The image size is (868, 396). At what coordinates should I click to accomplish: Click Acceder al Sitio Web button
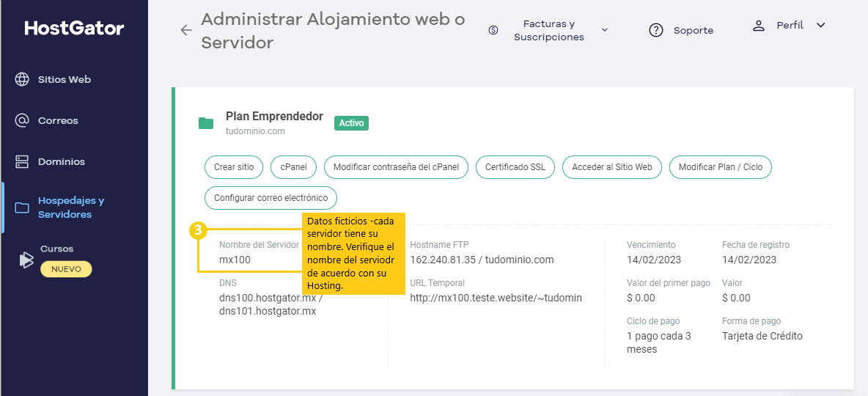click(612, 166)
